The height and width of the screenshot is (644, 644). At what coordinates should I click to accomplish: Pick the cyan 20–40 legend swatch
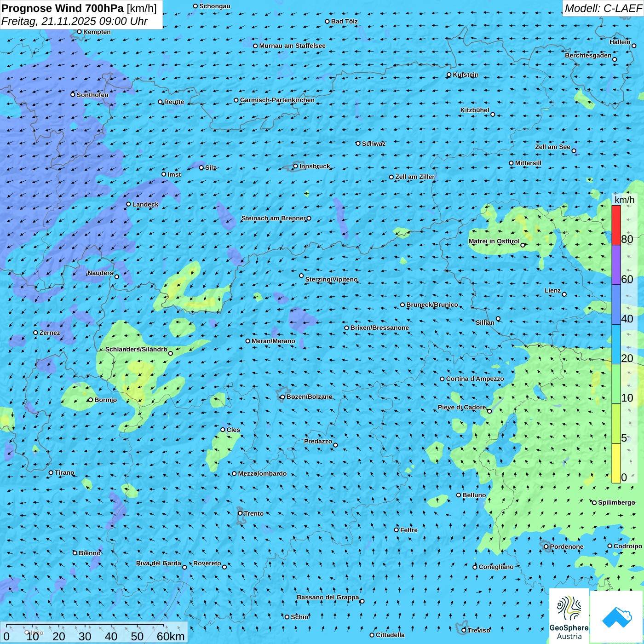[x=616, y=345]
